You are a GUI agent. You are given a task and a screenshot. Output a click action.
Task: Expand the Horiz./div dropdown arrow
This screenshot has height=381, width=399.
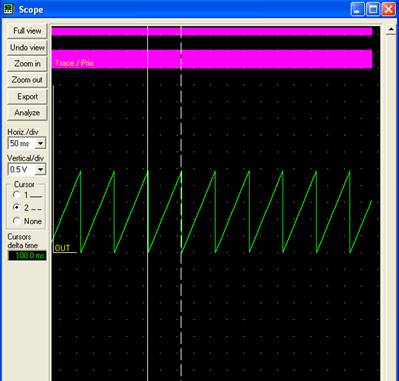coord(41,144)
